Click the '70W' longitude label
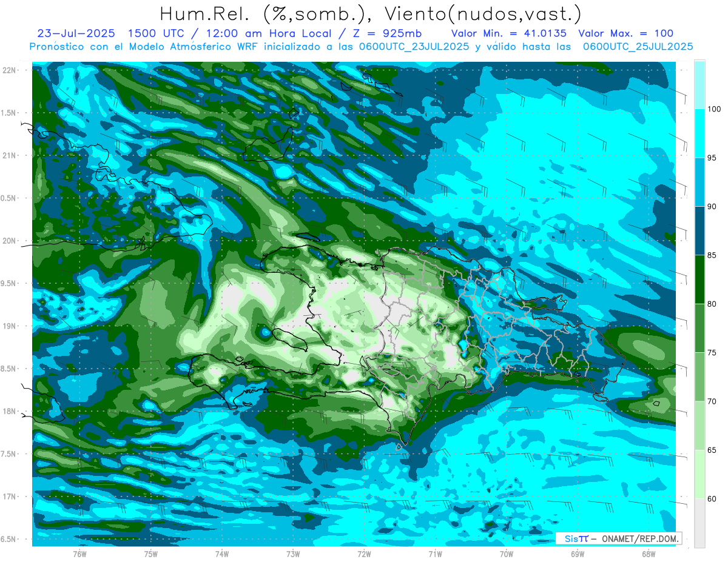 [507, 554]
